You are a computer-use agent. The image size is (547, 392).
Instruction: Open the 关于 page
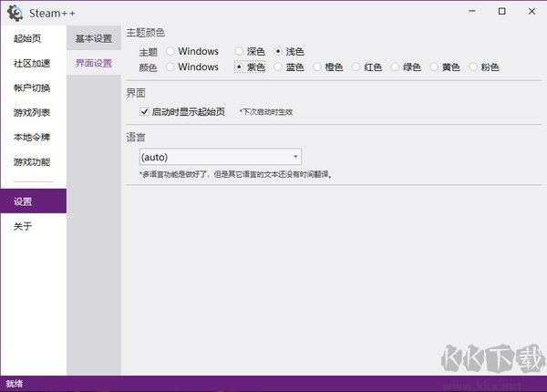coord(23,226)
